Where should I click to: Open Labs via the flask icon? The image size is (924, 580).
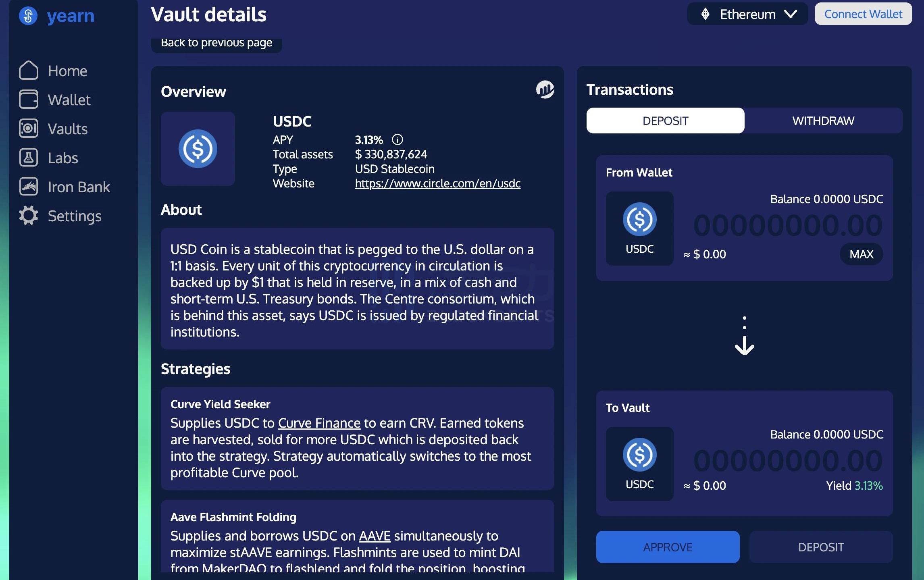pyautogui.click(x=29, y=158)
